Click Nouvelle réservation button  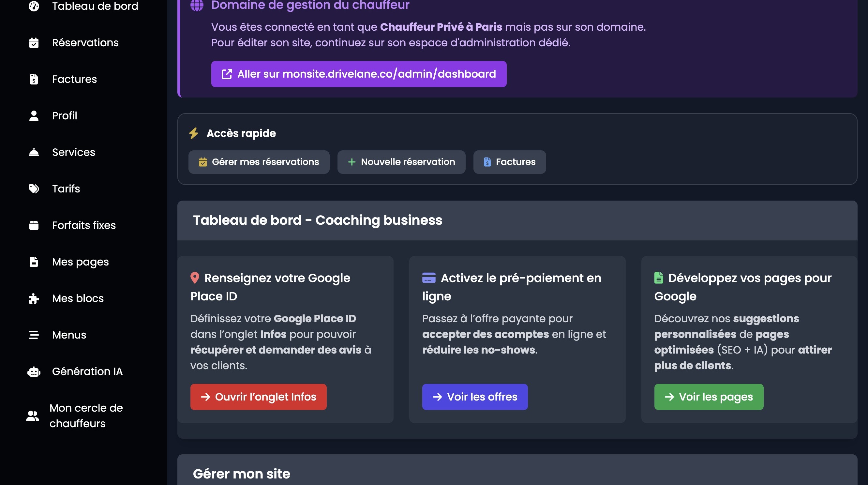401,162
